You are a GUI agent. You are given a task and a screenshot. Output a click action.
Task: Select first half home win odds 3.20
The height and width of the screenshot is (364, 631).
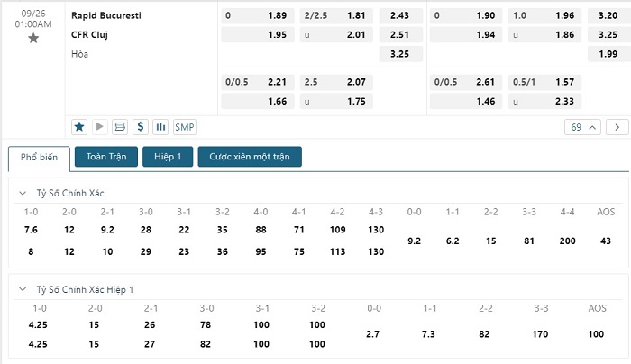point(608,15)
